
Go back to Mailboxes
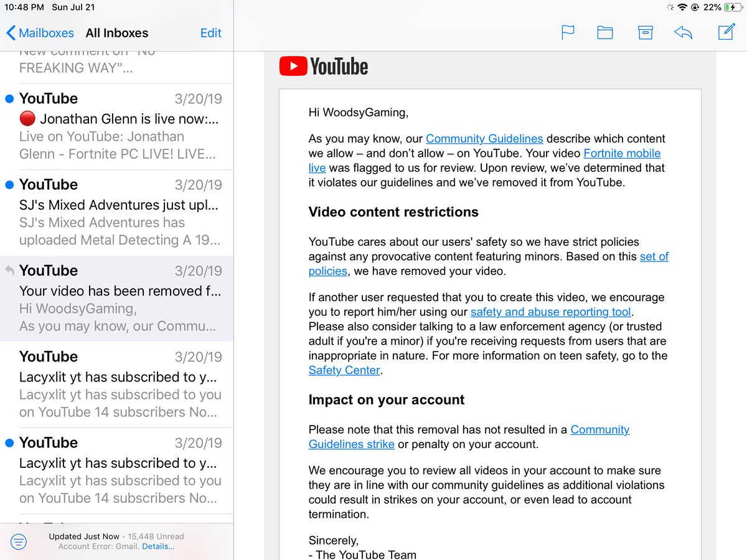(40, 33)
